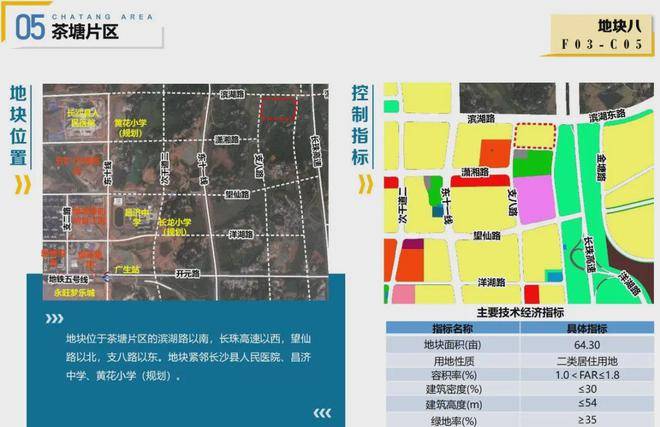Click 望仙路 label on the satellite map
Image resolution: width=660 pixels, height=427 pixels.
tap(237, 194)
